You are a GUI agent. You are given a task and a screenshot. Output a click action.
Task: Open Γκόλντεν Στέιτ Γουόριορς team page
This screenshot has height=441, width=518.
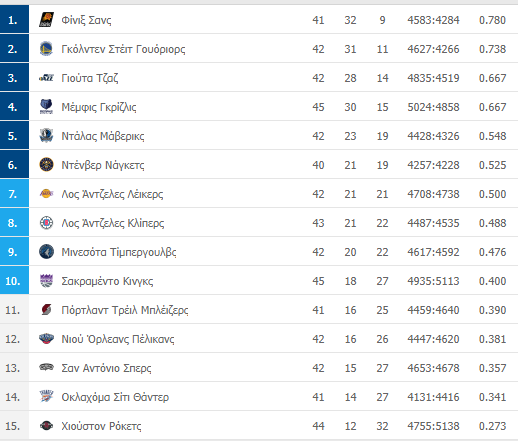click(123, 49)
